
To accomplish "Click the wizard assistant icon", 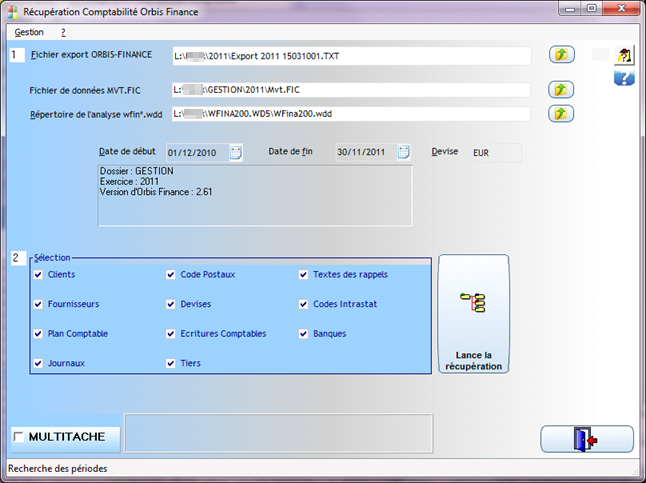I will pos(624,55).
